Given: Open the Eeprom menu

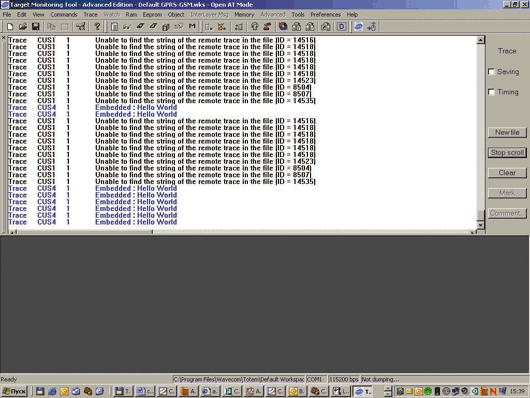Looking at the screenshot, I should tap(152, 15).
